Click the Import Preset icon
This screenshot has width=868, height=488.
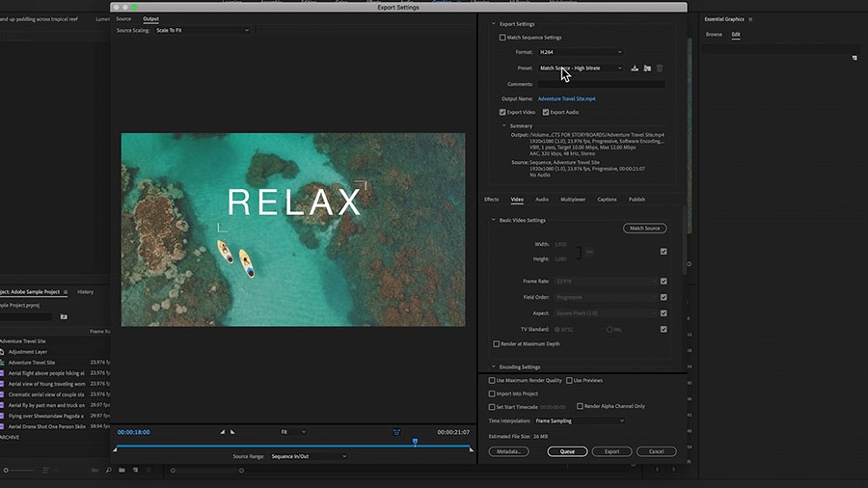[x=647, y=68]
